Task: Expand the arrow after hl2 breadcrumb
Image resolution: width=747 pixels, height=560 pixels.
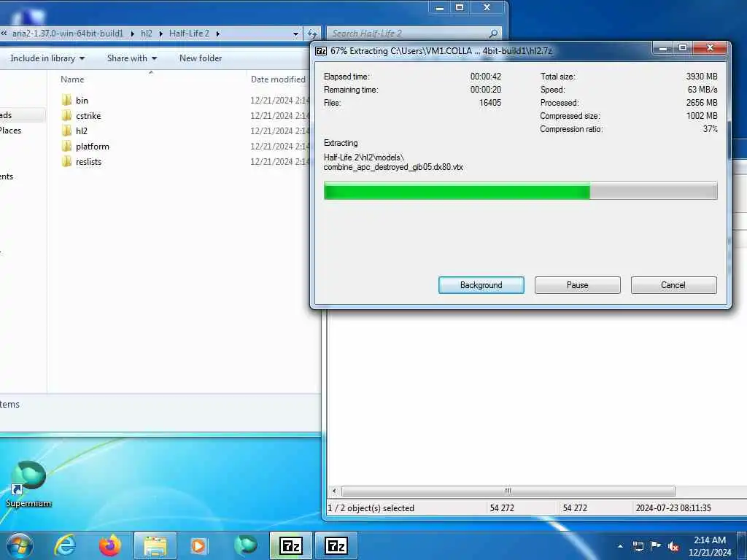Action: [160, 34]
